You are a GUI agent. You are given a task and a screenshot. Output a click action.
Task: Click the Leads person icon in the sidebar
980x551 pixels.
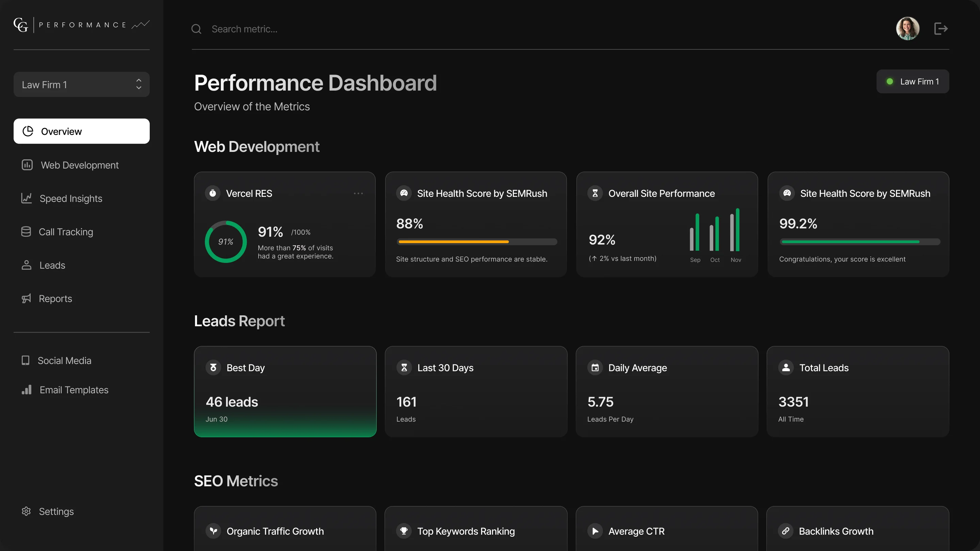(x=26, y=265)
